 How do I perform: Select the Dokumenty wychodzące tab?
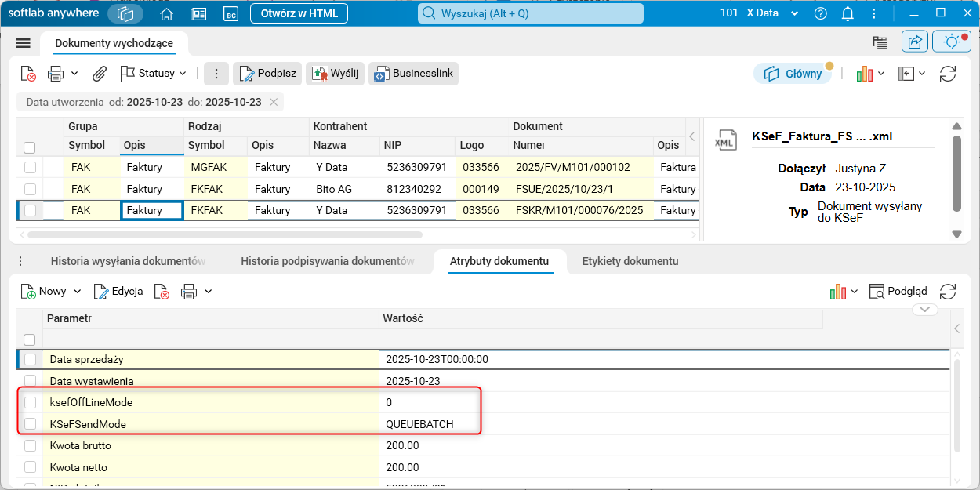[114, 43]
